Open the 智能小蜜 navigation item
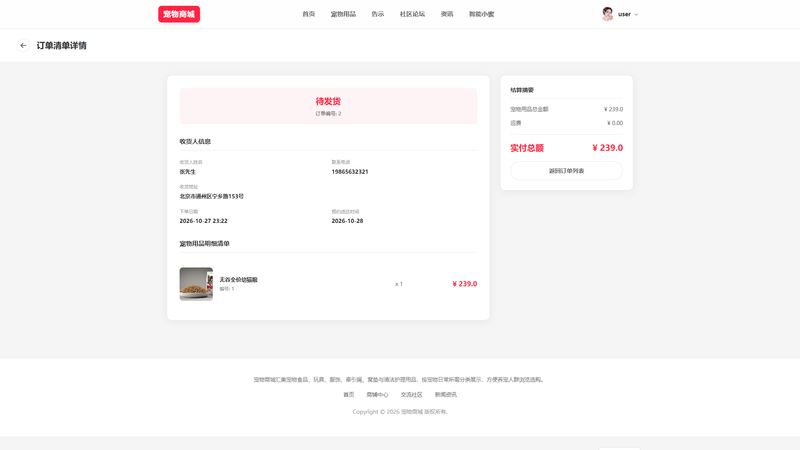800x450 pixels. [482, 14]
